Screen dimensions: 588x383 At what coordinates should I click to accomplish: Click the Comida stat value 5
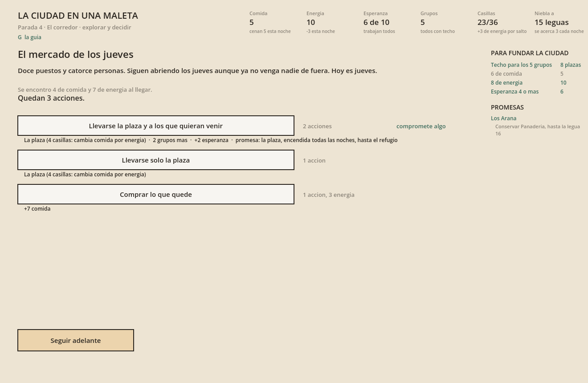(x=252, y=22)
